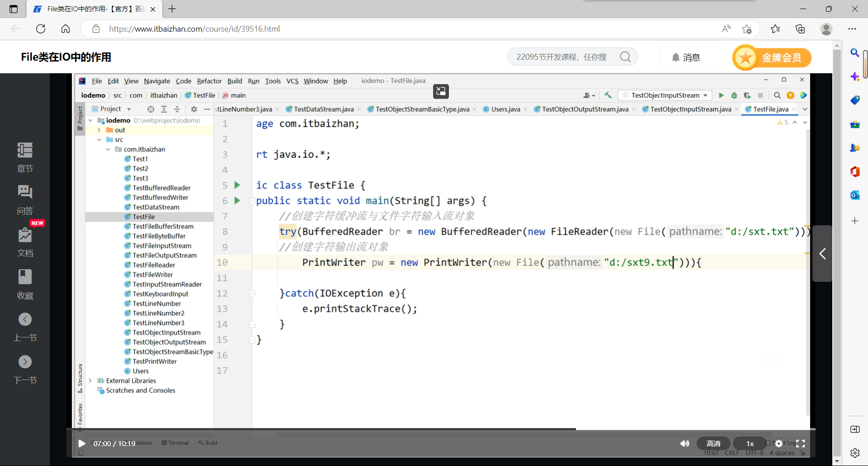This screenshot has height=466, width=868.
Task: Click the course search input field
Action: (563, 57)
